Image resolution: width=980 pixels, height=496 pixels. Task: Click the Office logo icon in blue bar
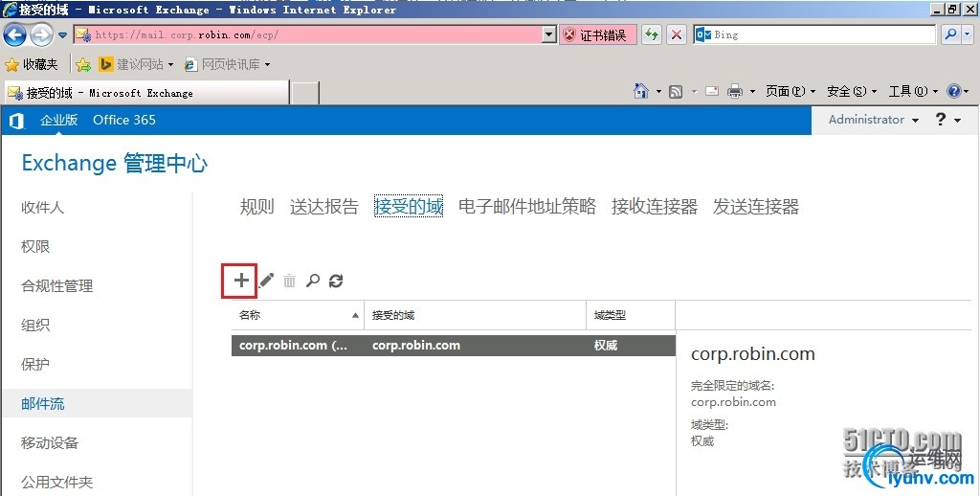17,121
